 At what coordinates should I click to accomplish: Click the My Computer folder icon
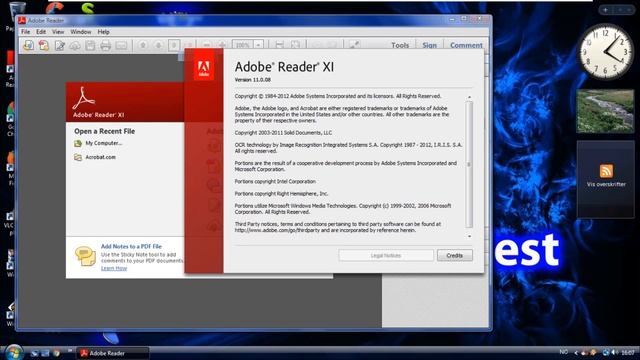click(78, 143)
